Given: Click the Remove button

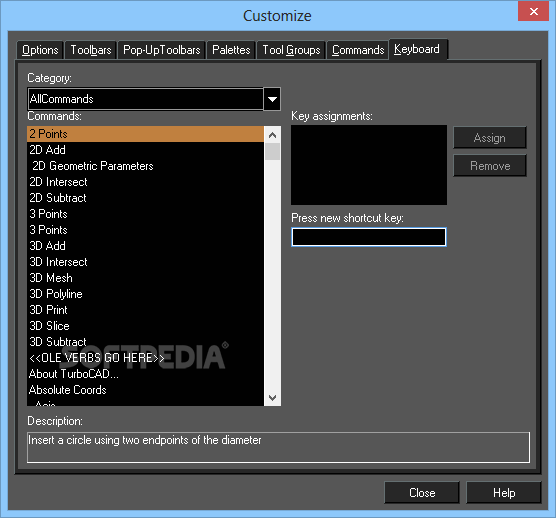Looking at the screenshot, I should [x=490, y=166].
